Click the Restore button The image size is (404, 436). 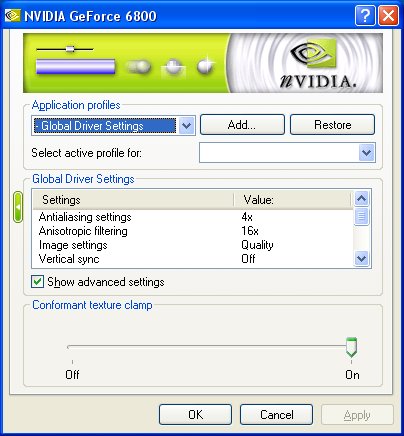[x=332, y=125]
